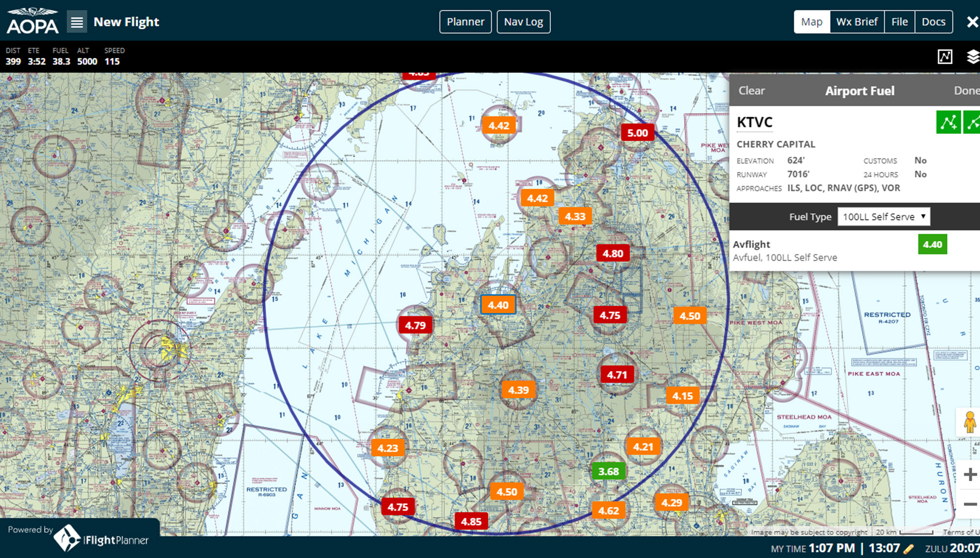Switch to the Wx Brief tab

tap(857, 22)
